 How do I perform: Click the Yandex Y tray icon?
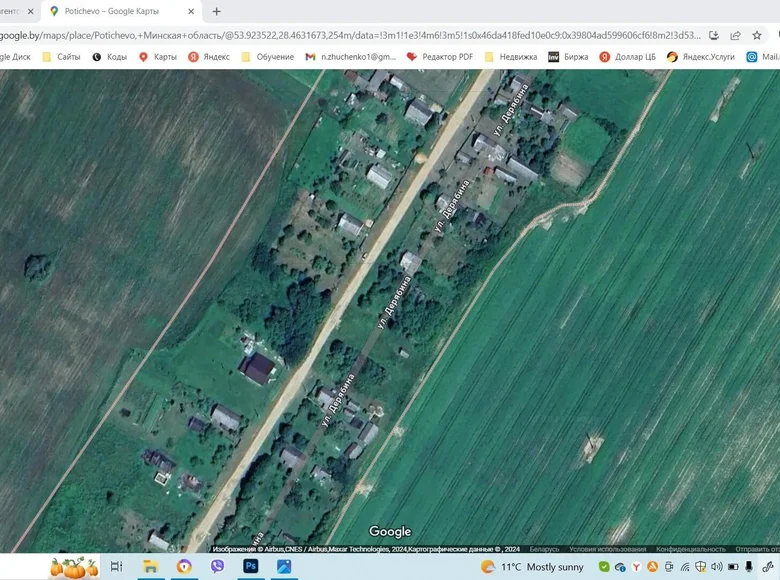636,567
